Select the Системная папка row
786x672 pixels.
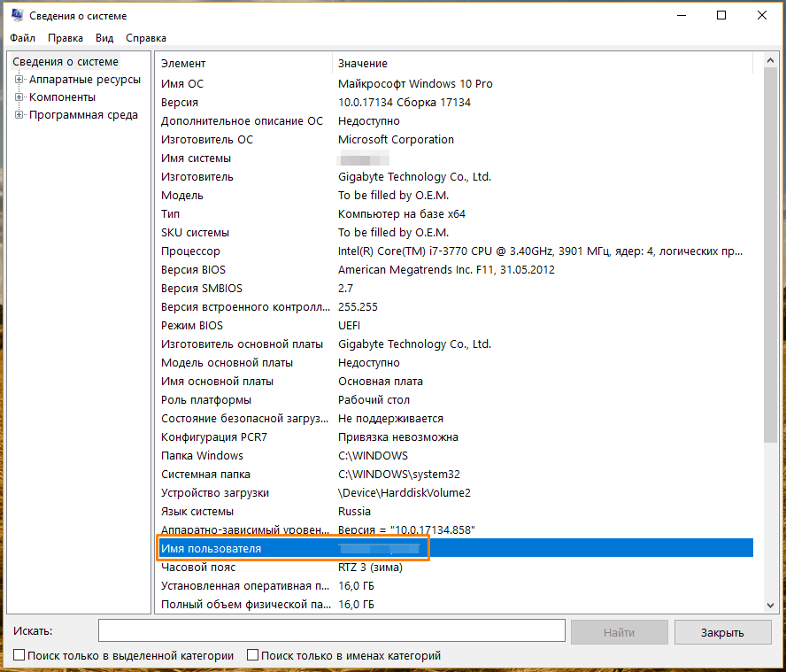455,474
